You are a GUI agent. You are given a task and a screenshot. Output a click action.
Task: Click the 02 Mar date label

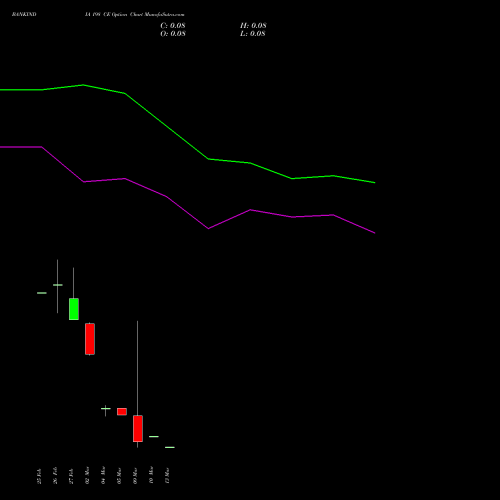(87, 475)
